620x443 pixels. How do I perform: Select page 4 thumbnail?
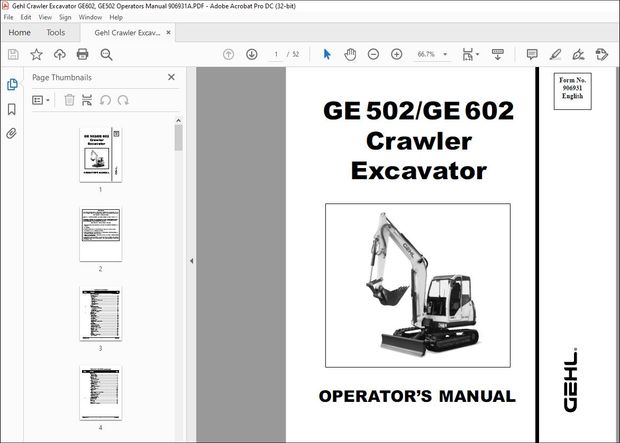(100, 393)
